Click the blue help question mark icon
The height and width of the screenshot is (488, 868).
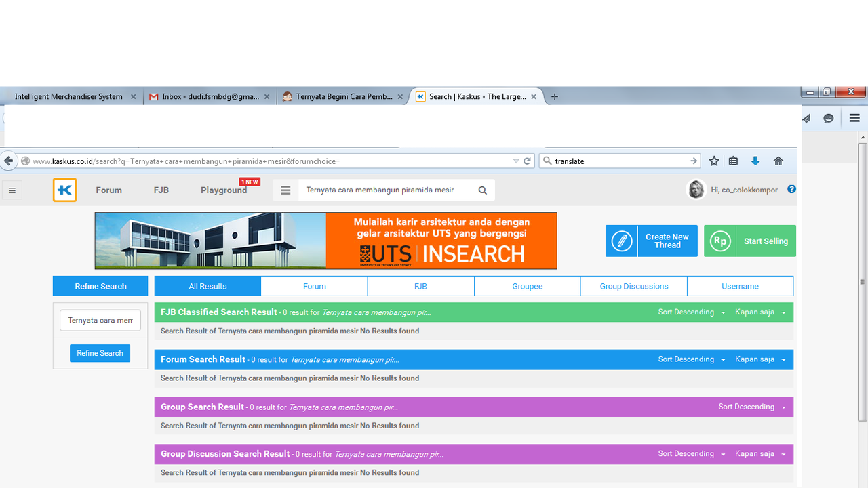click(791, 189)
